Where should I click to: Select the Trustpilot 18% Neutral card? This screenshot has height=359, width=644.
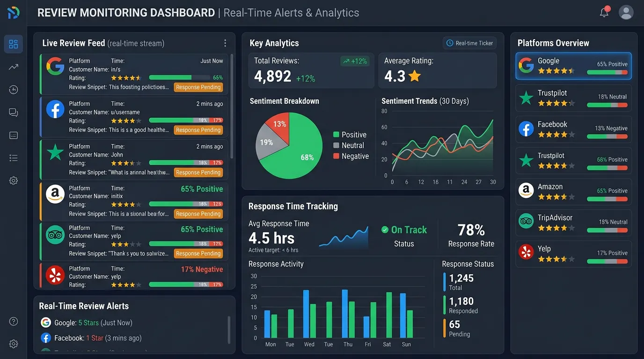[573, 98]
